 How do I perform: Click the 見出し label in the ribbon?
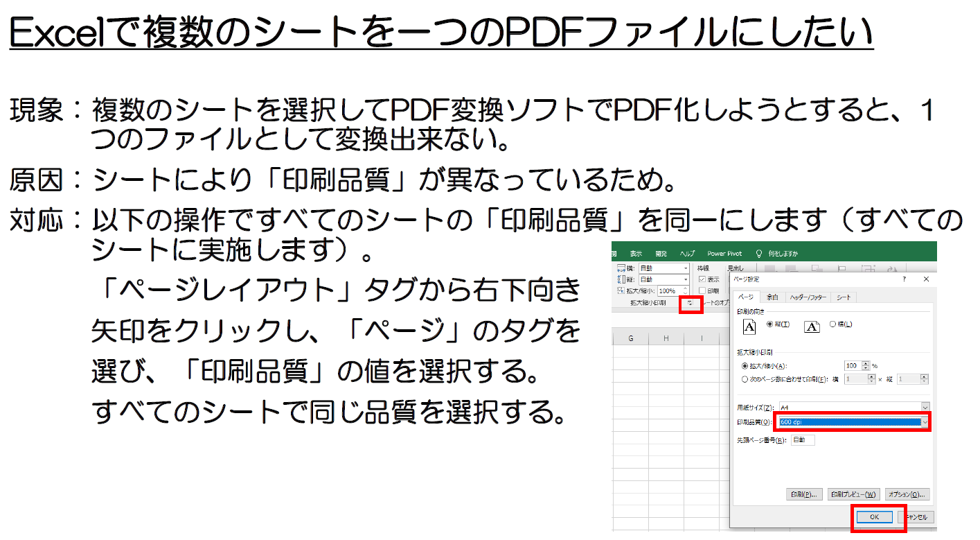point(736,268)
